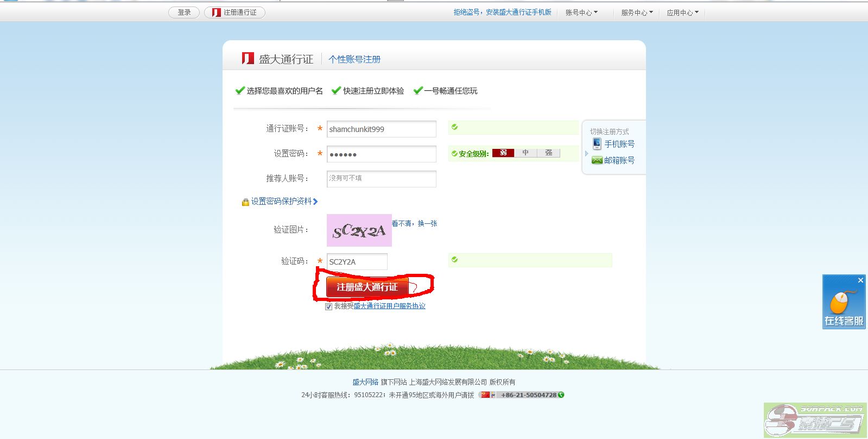868x439 pixels.
Task: Click the email account envelope icon
Action: (597, 160)
